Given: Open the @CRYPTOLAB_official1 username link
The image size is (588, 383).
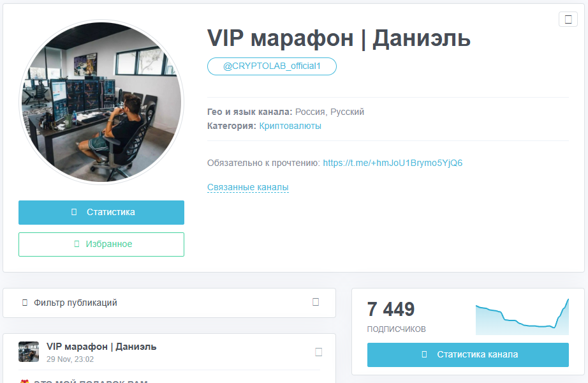Looking at the screenshot, I should click(272, 66).
